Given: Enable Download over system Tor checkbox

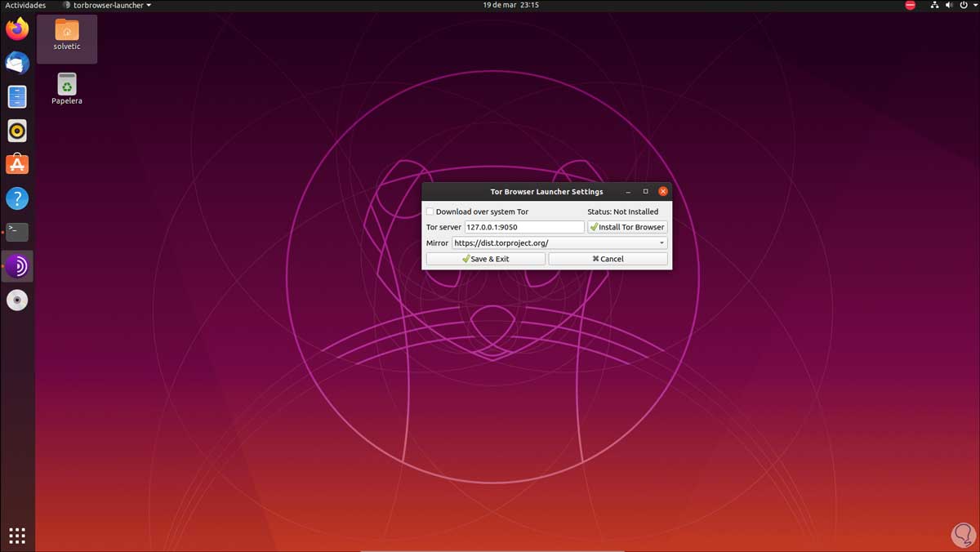Looking at the screenshot, I should pyautogui.click(x=430, y=211).
